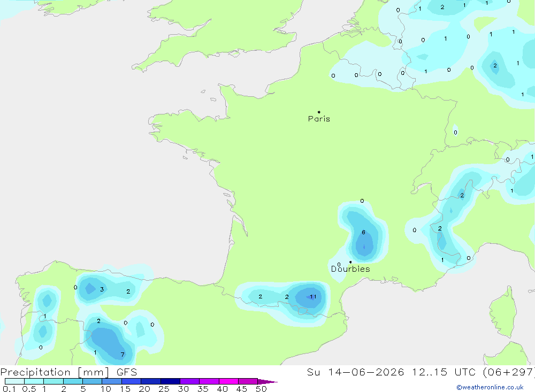Click the purple arrow tip above 50
The width and height of the screenshot is (535, 392).
click(267, 382)
